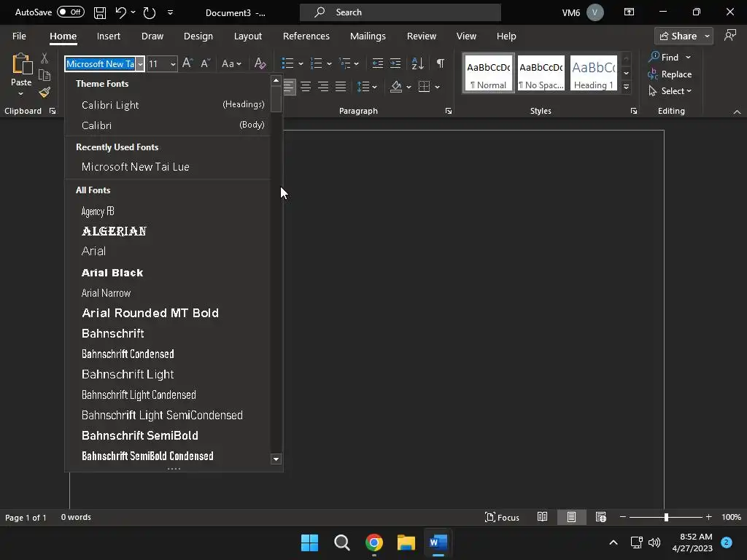Click the Ribbon Display Options icon
The width and height of the screenshot is (747, 560).
(629, 12)
